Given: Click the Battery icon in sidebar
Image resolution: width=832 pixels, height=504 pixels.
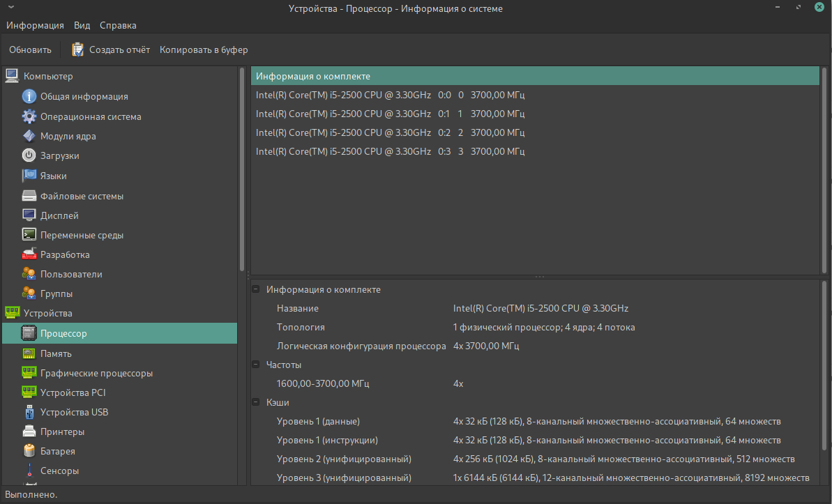Looking at the screenshot, I should point(29,451).
